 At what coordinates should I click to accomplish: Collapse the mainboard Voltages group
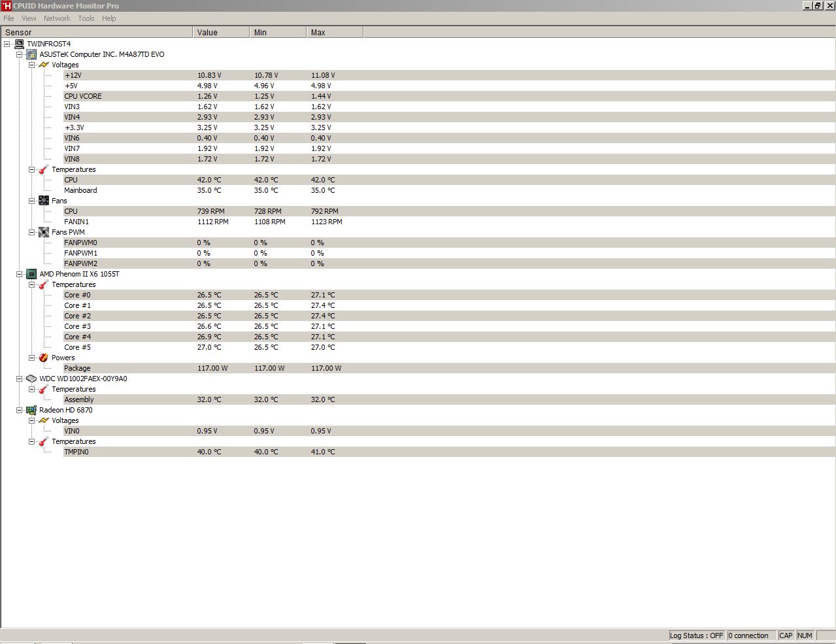(31, 65)
